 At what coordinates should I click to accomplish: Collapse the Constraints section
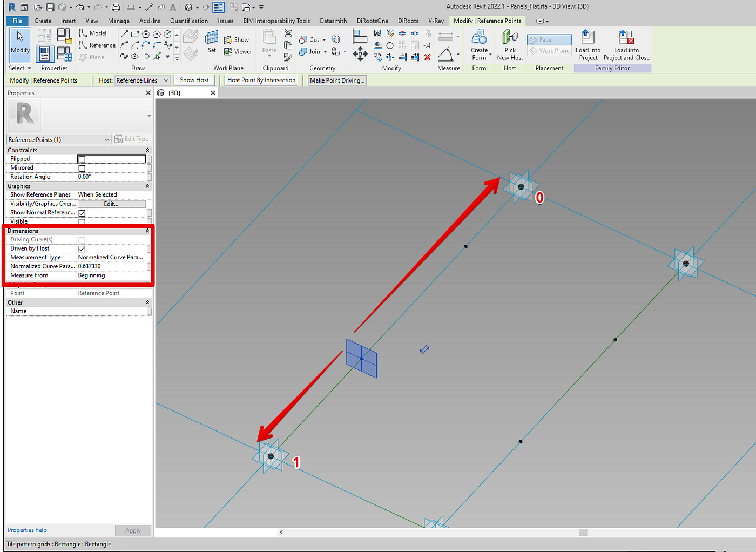147,150
